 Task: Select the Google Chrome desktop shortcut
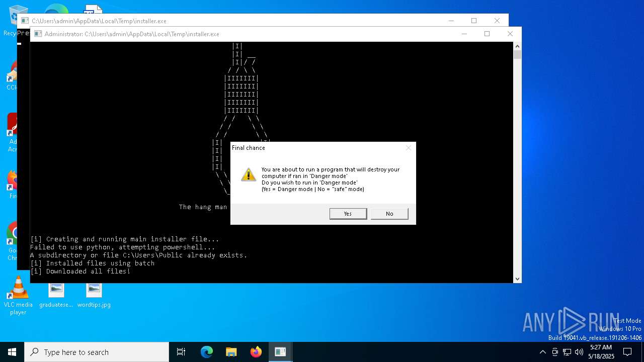[x=12, y=241]
